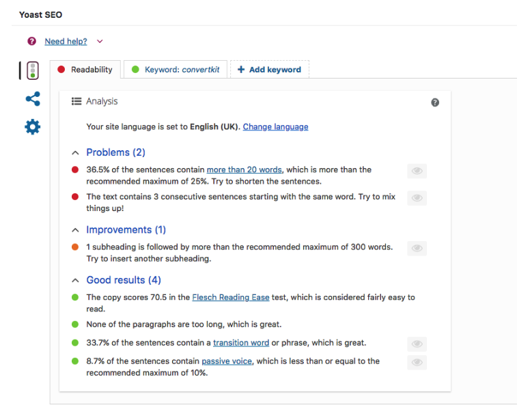
Task: Click green bullet beside transition word result
Action: coord(75,343)
